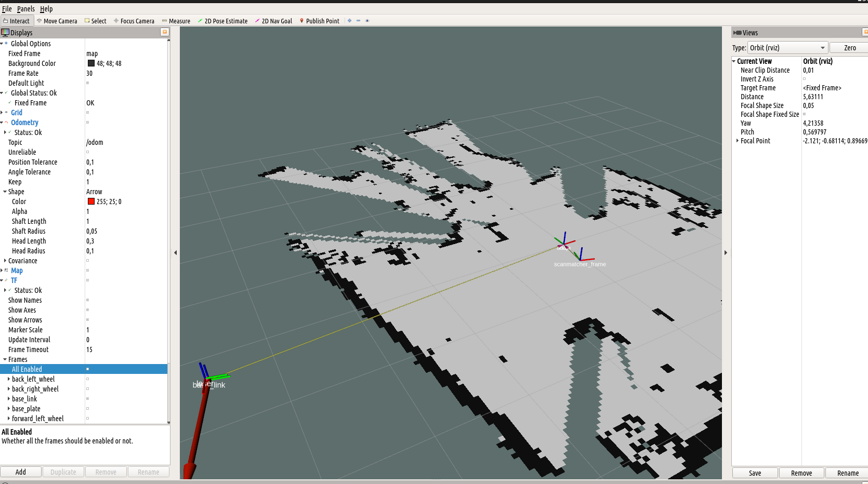The image size is (868, 484).
Task: Select the Interact tool
Action: click(17, 21)
